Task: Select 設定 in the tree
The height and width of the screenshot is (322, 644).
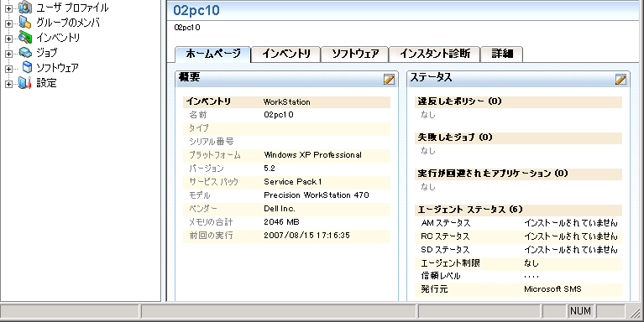Action: [46, 83]
